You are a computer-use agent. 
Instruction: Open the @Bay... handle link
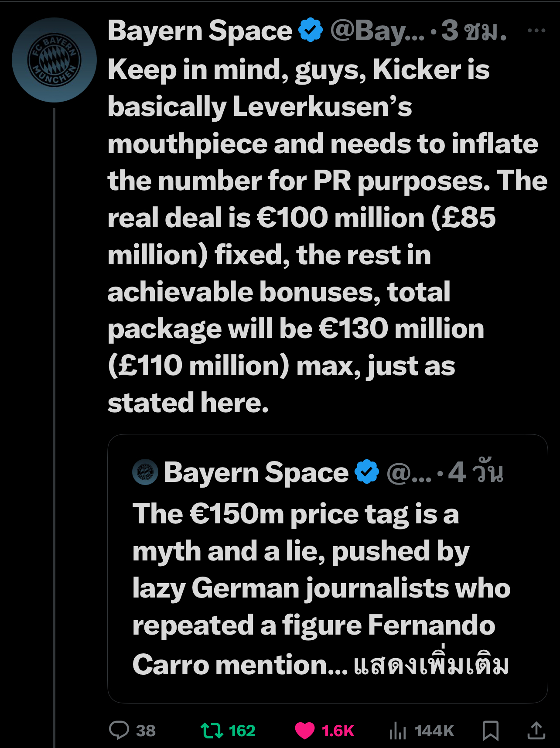(x=377, y=31)
